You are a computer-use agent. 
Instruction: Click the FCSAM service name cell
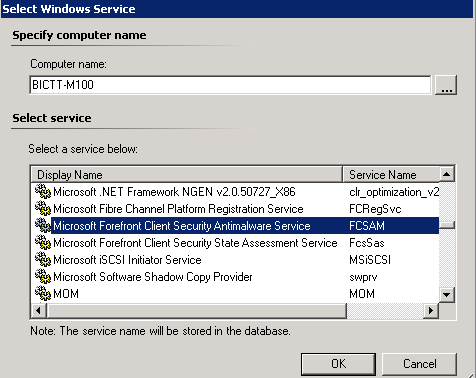coord(367,226)
